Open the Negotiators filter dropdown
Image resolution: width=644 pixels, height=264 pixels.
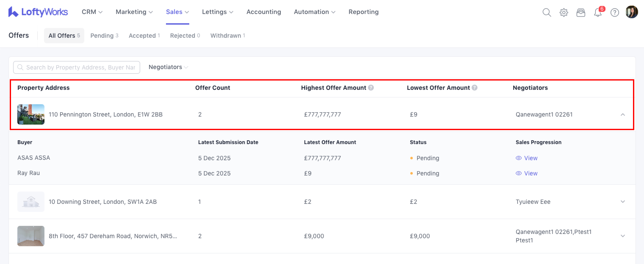coord(168,67)
